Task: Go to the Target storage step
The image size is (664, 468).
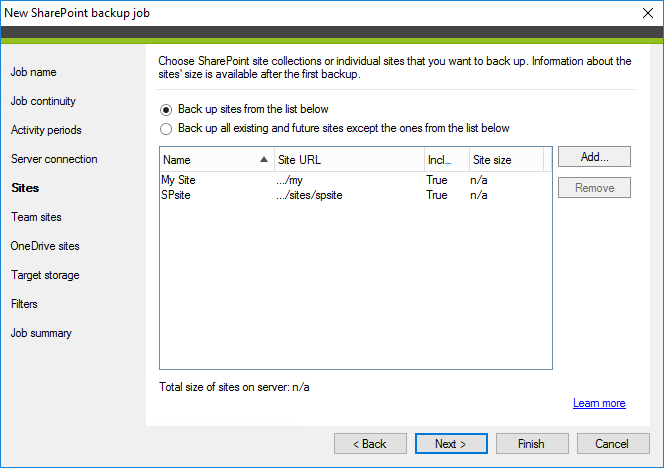Action: [45, 275]
